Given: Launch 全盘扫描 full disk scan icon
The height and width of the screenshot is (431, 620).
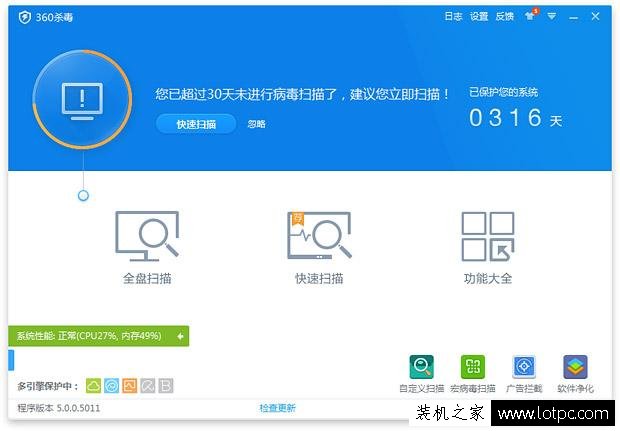Looking at the screenshot, I should [147, 236].
